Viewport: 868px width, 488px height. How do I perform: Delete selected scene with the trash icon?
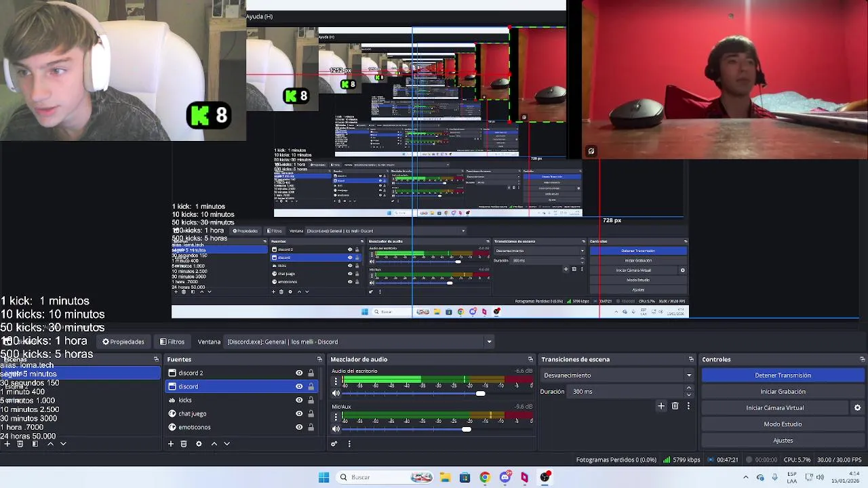20,444
